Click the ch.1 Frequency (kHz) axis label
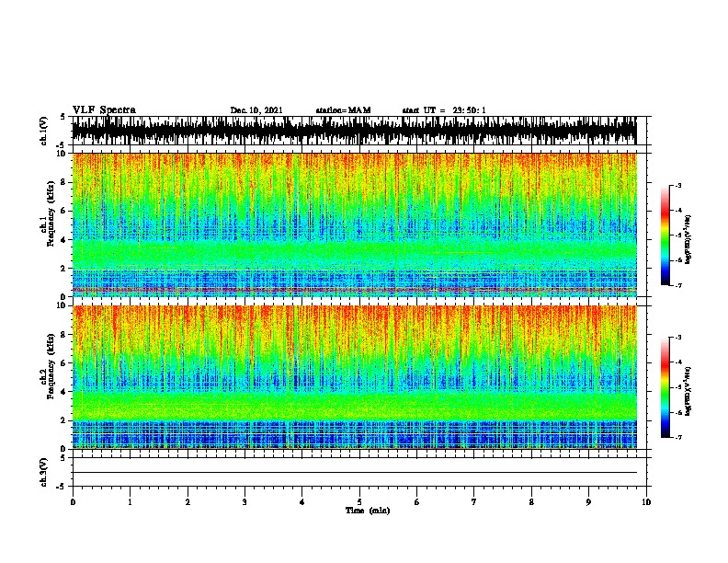 [x=48, y=213]
